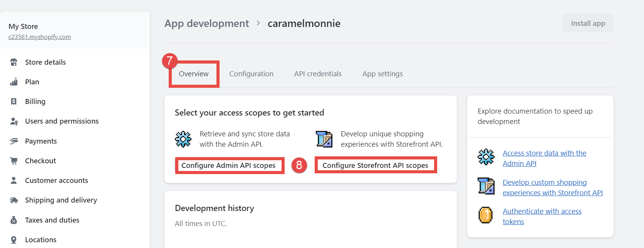The image size is (644, 248).
Task: Click the Shipping and delivery truck icon
Action: click(14, 200)
